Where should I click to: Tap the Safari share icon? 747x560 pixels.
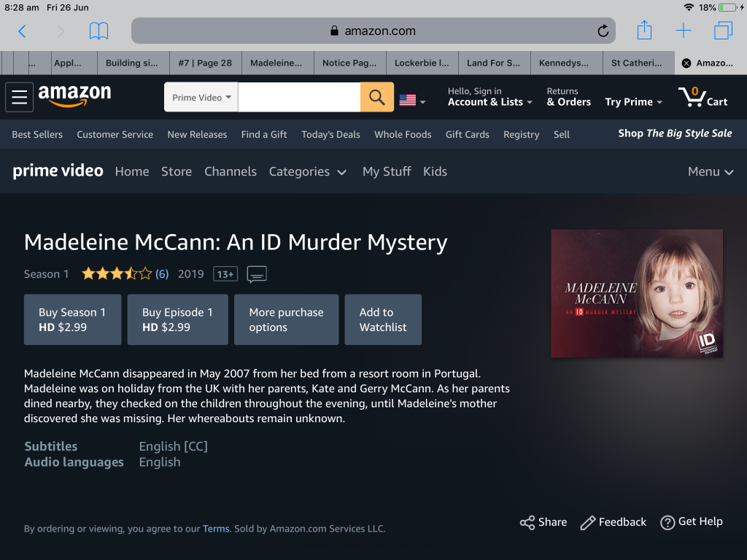pyautogui.click(x=644, y=31)
